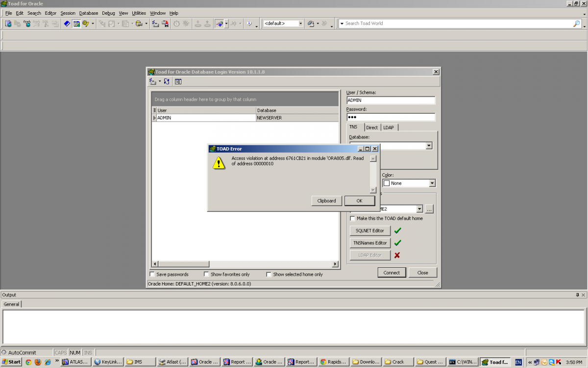Click the yellow warning icon in TOAD Error
The width and height of the screenshot is (588, 368).
[219, 163]
